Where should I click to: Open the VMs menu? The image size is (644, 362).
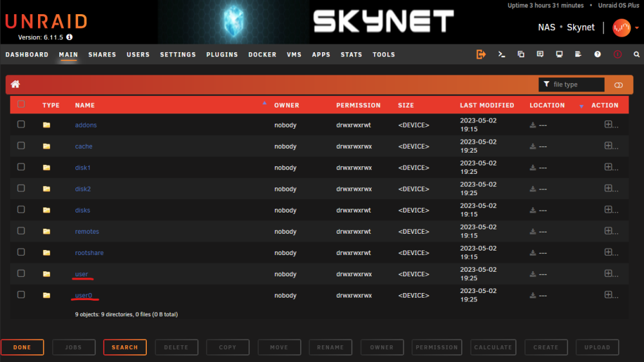coord(294,55)
